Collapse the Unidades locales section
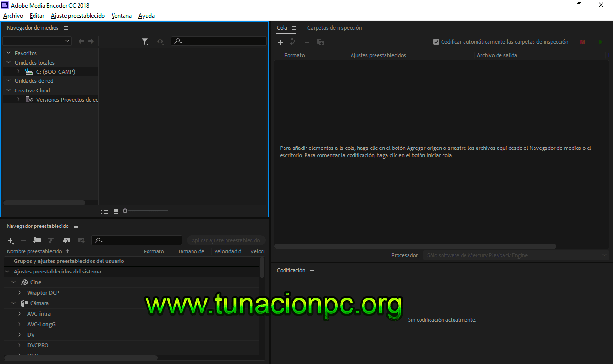This screenshot has width=613, height=364. click(x=9, y=62)
